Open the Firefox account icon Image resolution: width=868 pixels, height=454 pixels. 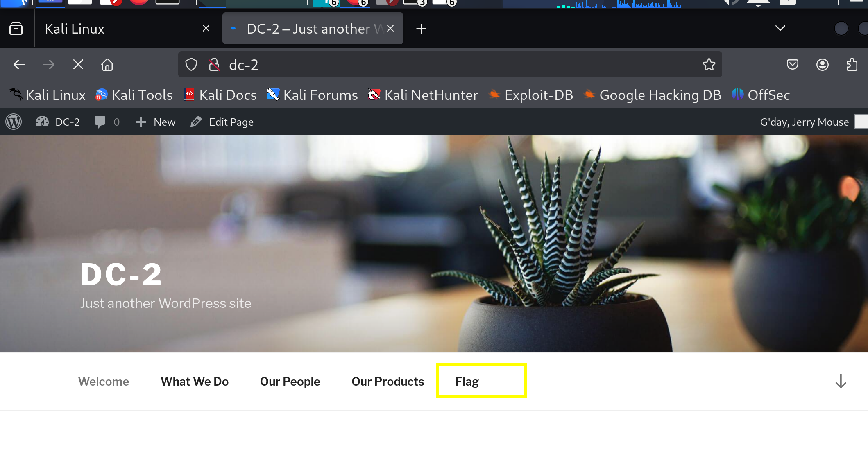click(x=822, y=65)
